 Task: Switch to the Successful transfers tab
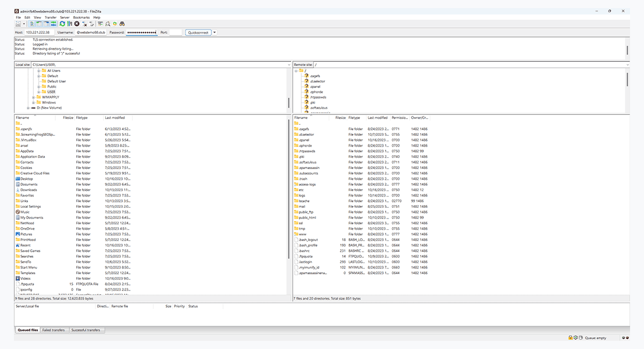86,330
